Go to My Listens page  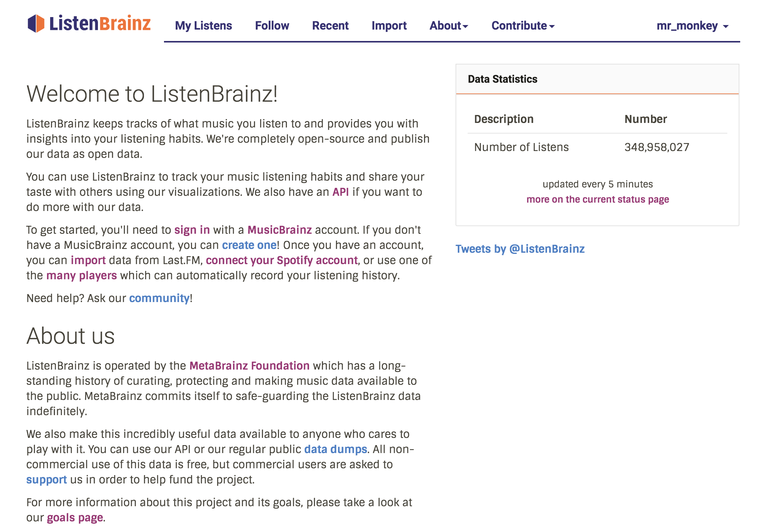[x=203, y=25]
